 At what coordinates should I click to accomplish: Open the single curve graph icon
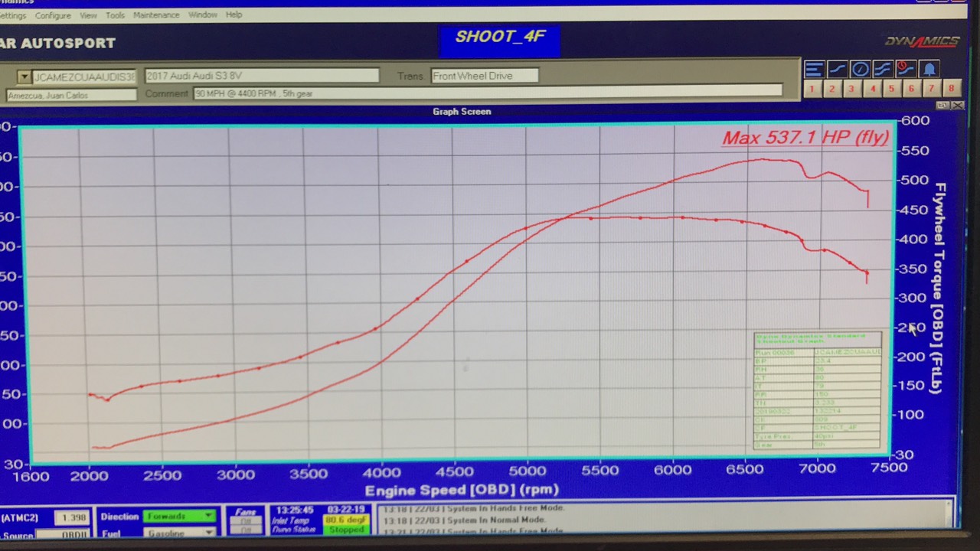click(838, 70)
